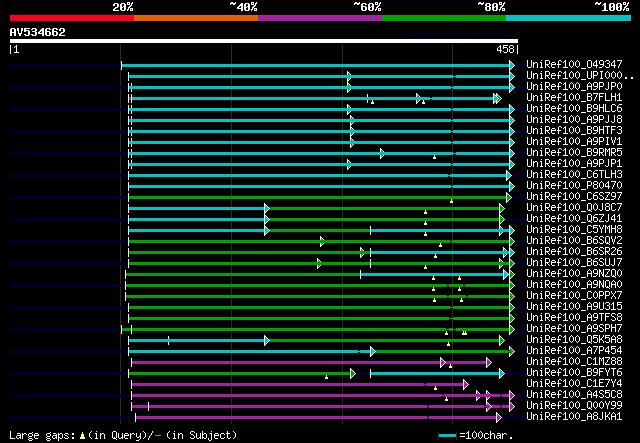Click the cyan alignment bar of UniRef100_O49347
This screenshot has width=640, height=443.
coord(315,65)
